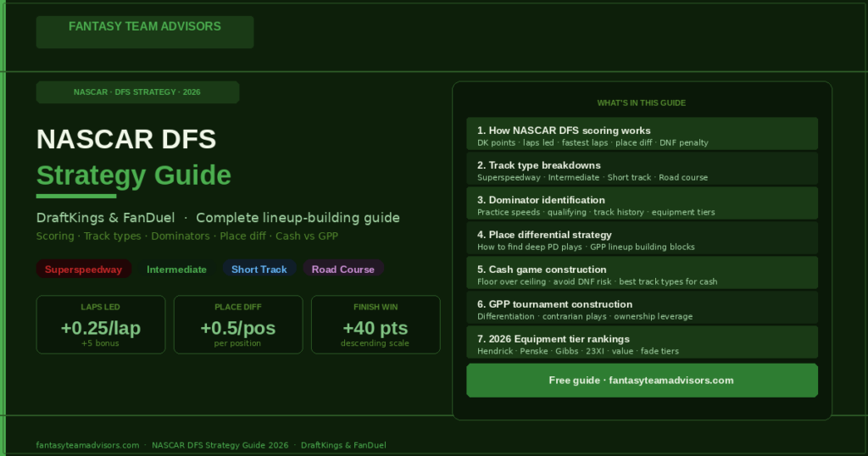Click the NASCAR DFS main heading
Screen dimensions: 868x456
[x=126, y=139]
